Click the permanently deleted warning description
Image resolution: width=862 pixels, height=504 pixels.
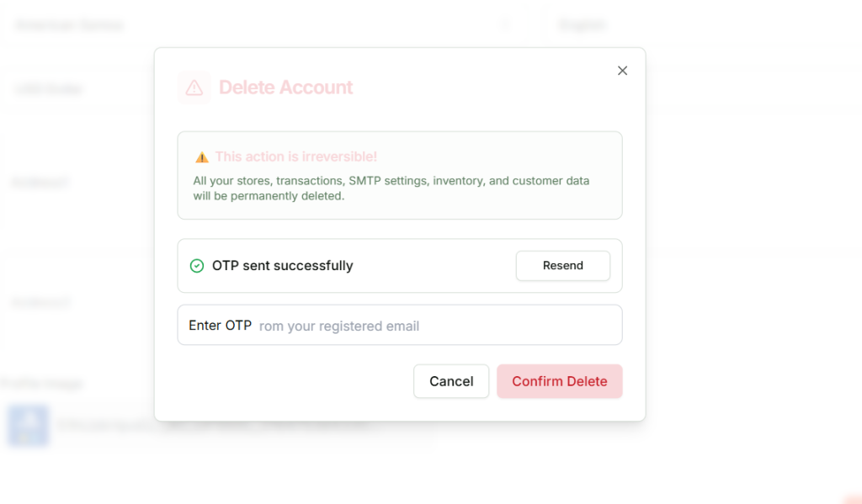pos(391,188)
